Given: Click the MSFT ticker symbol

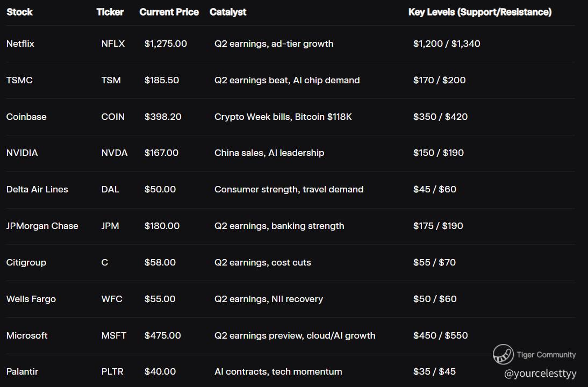Looking at the screenshot, I should (114, 335).
